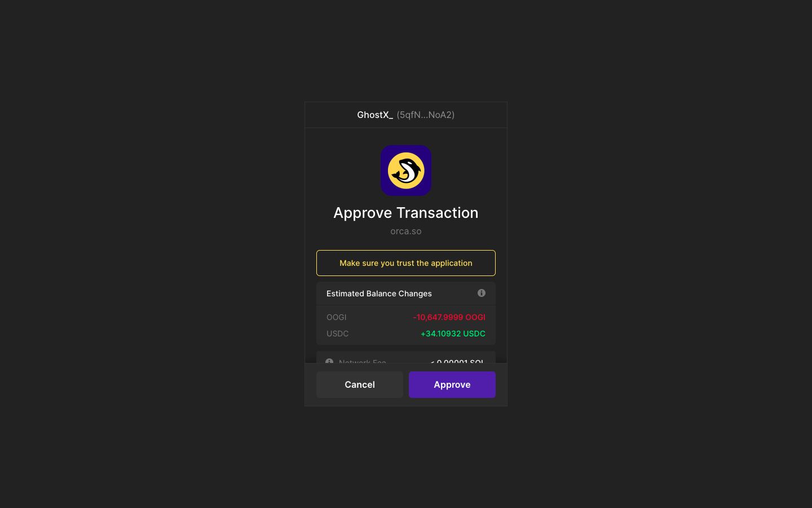Open the orca.so domain text
812x508 pixels.
[406, 231]
